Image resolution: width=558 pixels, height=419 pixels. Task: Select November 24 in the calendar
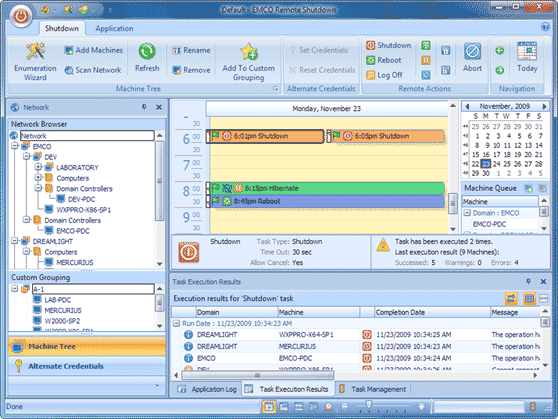(x=496, y=164)
